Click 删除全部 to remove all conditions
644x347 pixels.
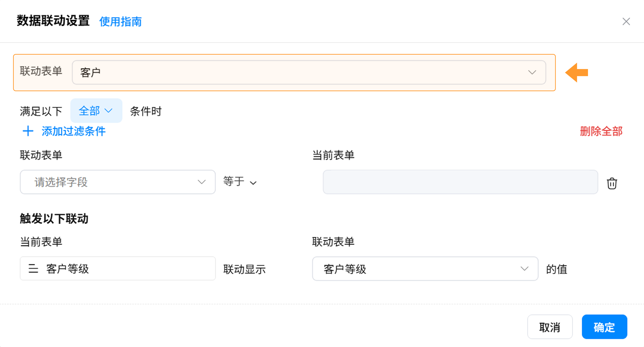601,131
